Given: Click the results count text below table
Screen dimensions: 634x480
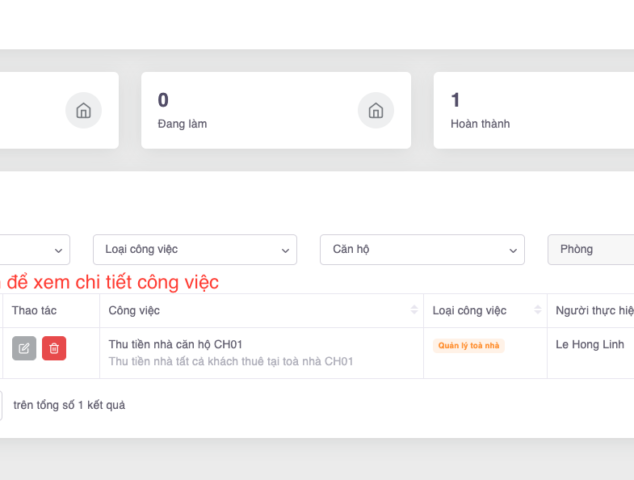Looking at the screenshot, I should pyautogui.click(x=69, y=405).
